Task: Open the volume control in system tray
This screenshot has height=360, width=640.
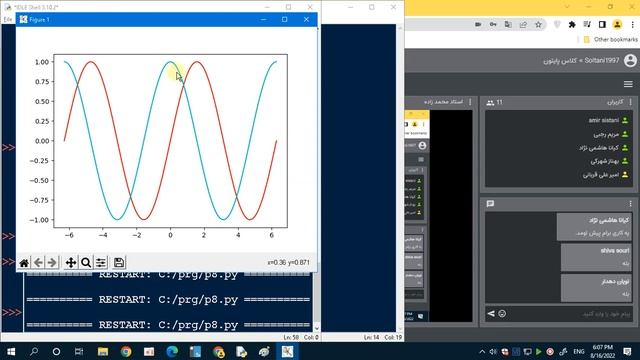Action: click(493, 351)
